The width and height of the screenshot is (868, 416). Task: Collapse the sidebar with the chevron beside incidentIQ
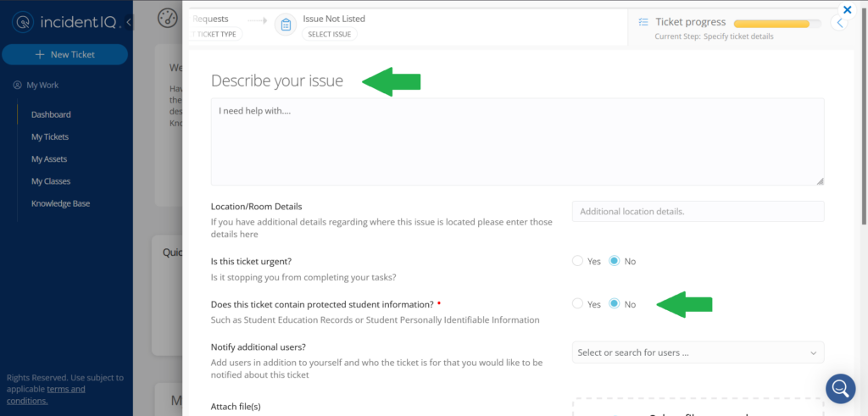pyautogui.click(x=129, y=23)
